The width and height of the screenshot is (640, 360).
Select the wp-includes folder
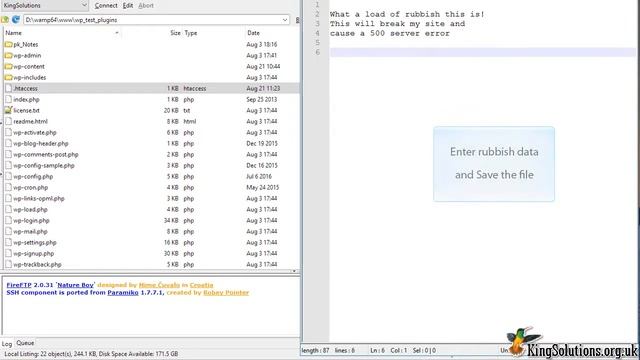[x=29, y=78]
